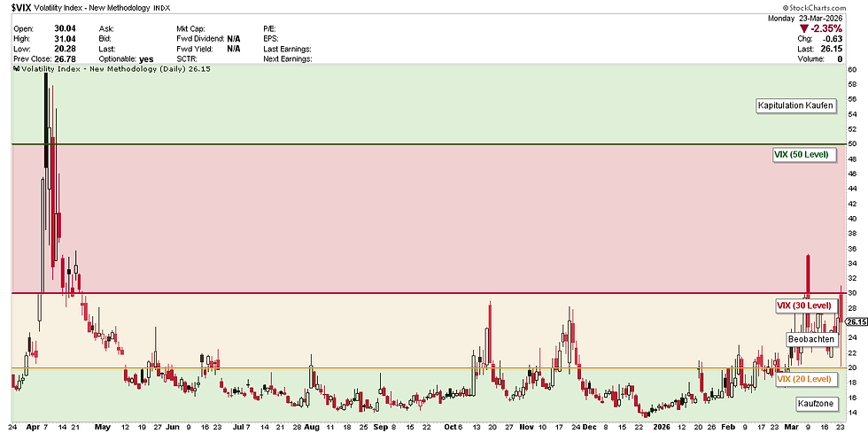Click the N/A value beside Fwd Yield
The image size is (868, 433).
pos(233,49)
